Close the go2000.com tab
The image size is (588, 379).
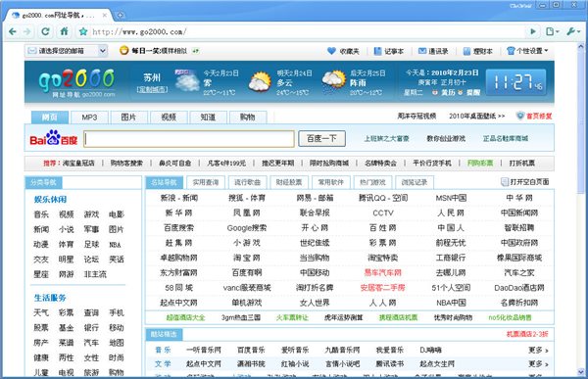tap(105, 16)
